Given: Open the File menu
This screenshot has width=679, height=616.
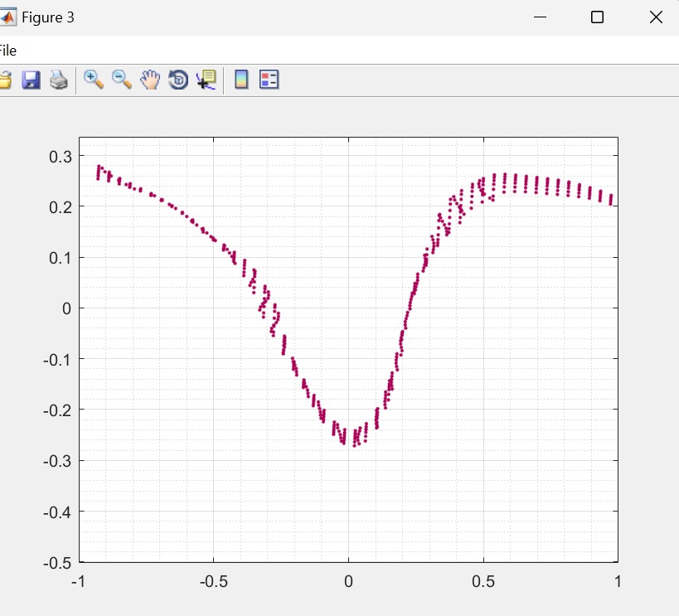Looking at the screenshot, I should pyautogui.click(x=7, y=51).
